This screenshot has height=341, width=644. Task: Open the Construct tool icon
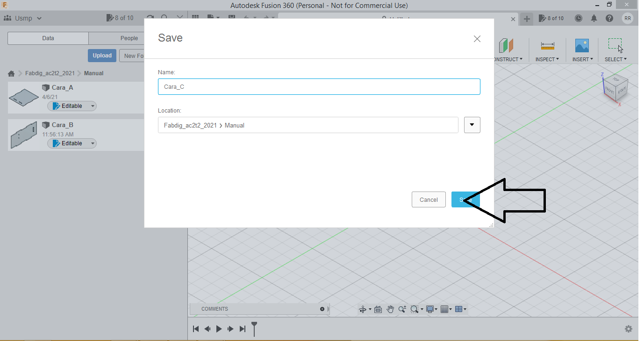pos(506,46)
